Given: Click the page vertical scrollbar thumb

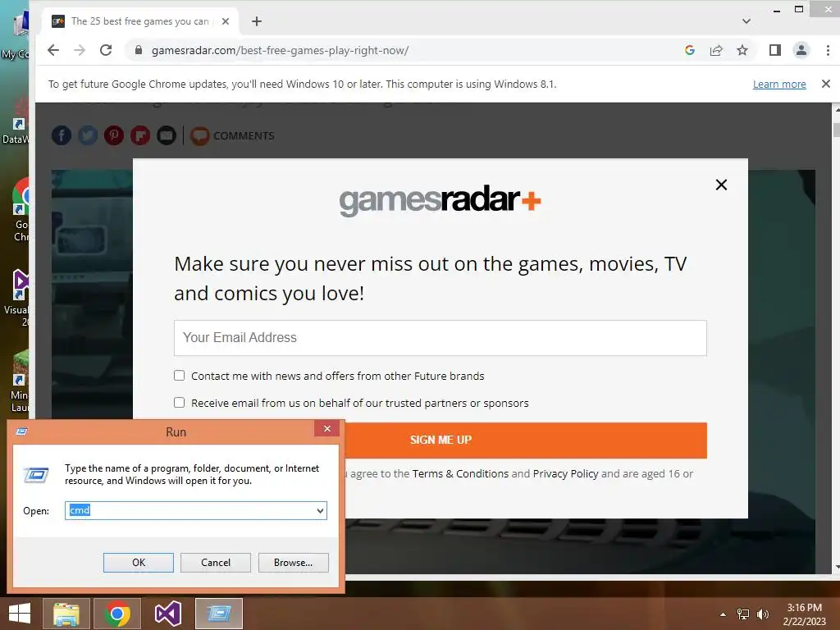Looking at the screenshot, I should click(x=836, y=130).
